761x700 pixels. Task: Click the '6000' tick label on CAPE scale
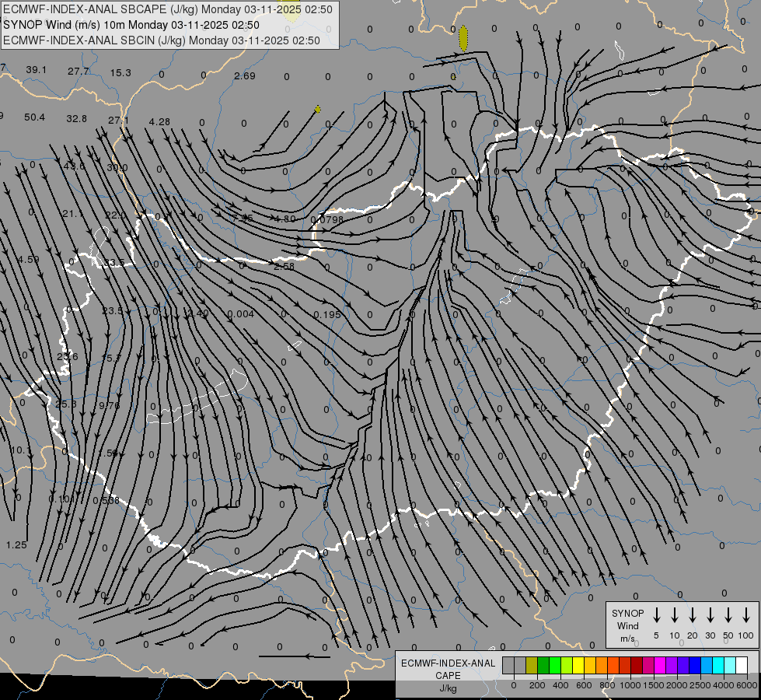(x=746, y=685)
